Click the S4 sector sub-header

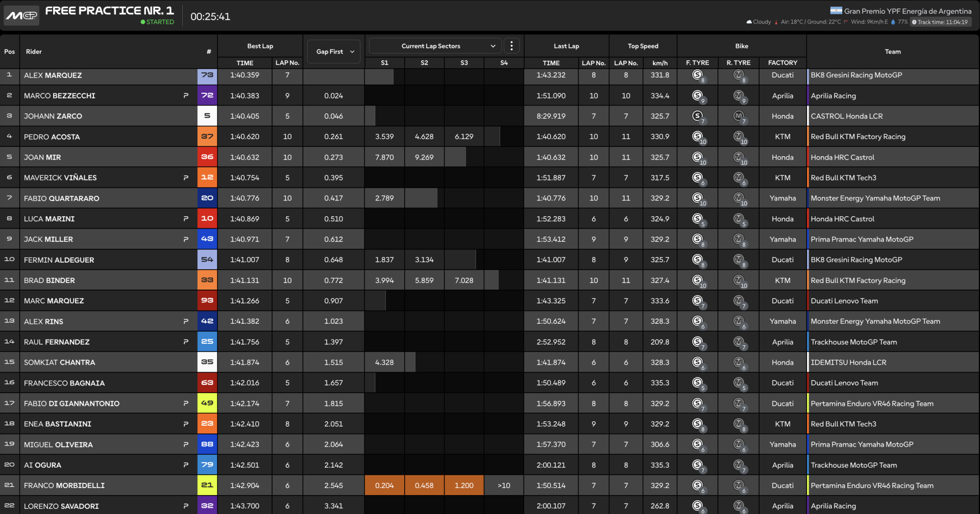(x=504, y=63)
